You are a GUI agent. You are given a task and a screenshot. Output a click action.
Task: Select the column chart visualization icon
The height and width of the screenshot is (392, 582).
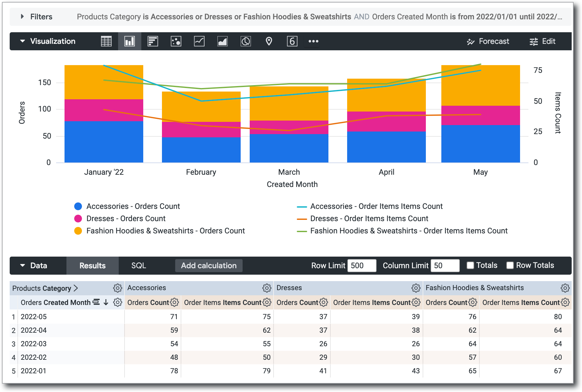point(130,41)
